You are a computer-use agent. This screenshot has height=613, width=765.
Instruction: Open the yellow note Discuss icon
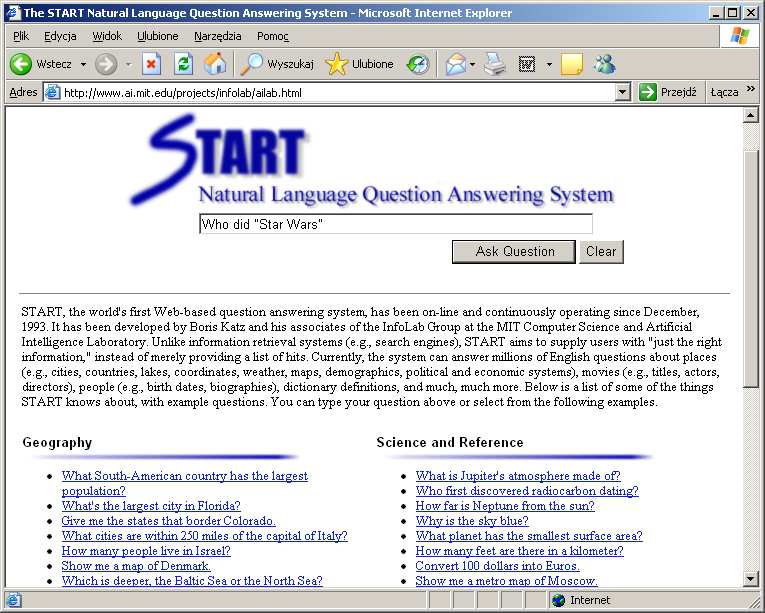point(572,64)
